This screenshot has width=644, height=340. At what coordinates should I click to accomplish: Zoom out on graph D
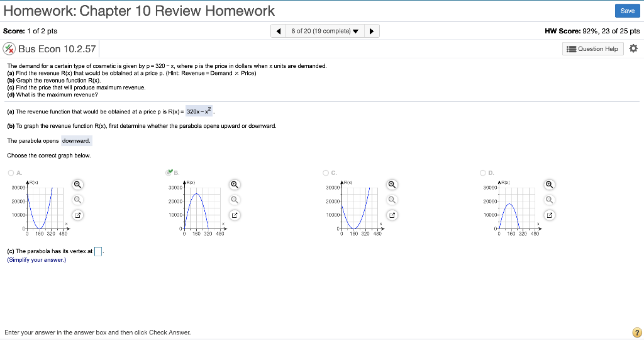(x=549, y=200)
